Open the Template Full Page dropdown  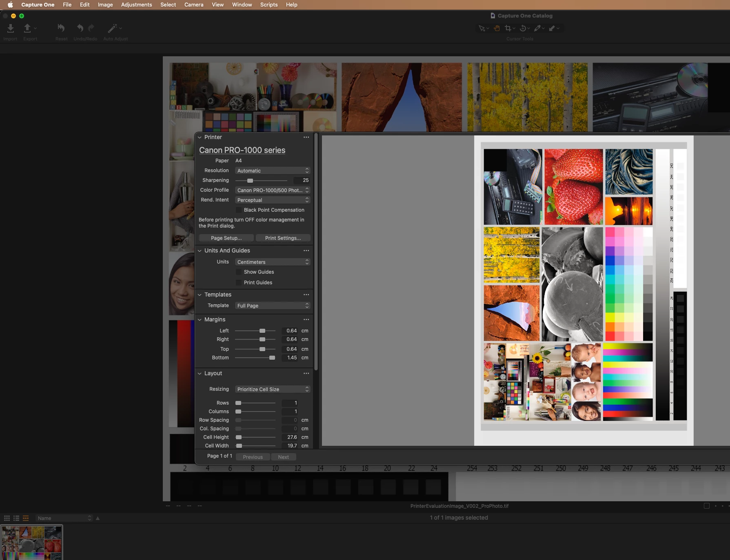click(x=273, y=306)
